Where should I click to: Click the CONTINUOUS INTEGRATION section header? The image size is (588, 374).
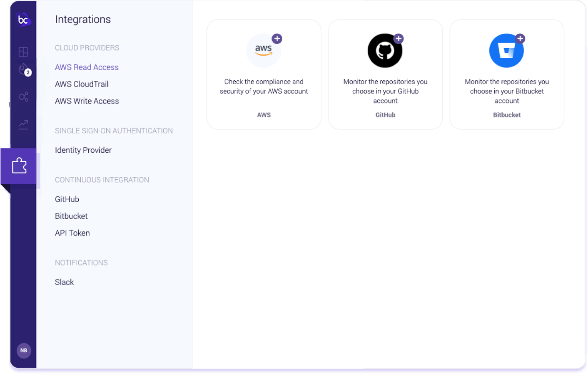coord(102,180)
